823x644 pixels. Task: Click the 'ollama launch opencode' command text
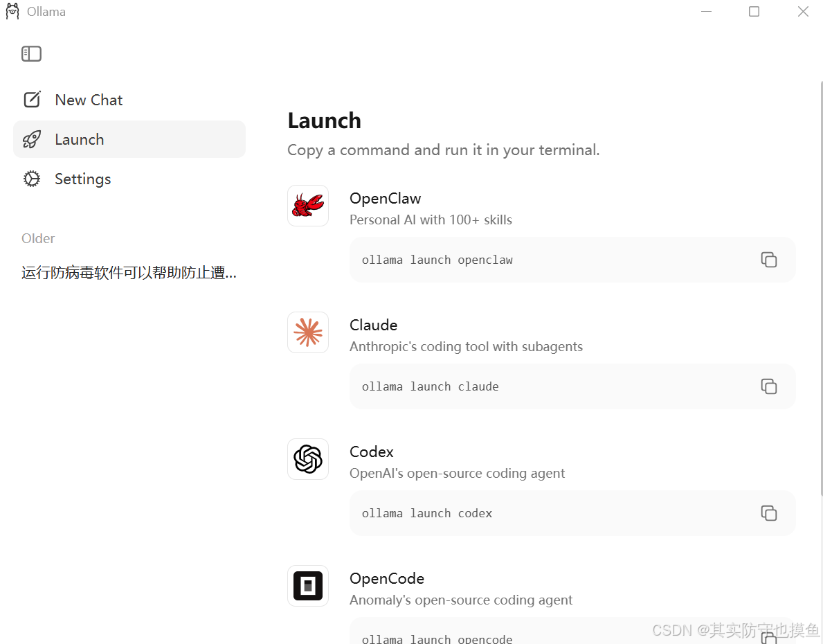click(437, 638)
